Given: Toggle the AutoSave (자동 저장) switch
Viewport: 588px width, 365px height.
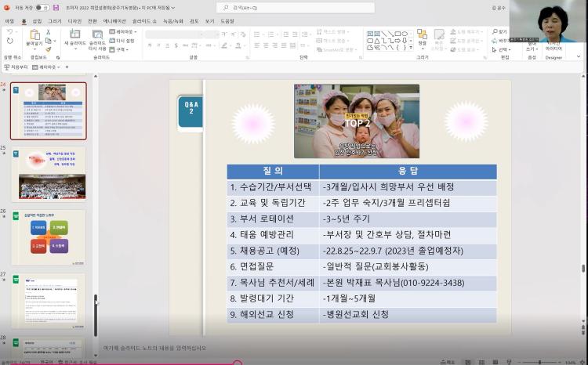Looking at the screenshot, I should coord(40,7).
